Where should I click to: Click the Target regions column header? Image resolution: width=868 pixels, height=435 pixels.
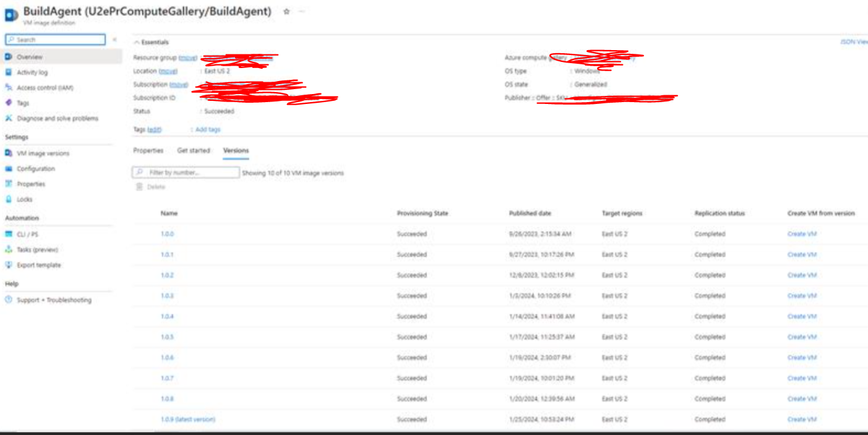click(622, 213)
